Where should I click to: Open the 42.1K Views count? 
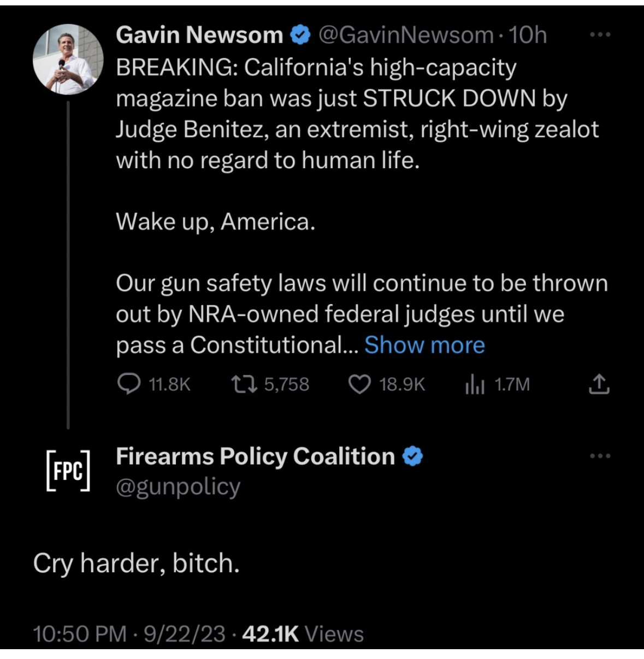[x=302, y=634]
